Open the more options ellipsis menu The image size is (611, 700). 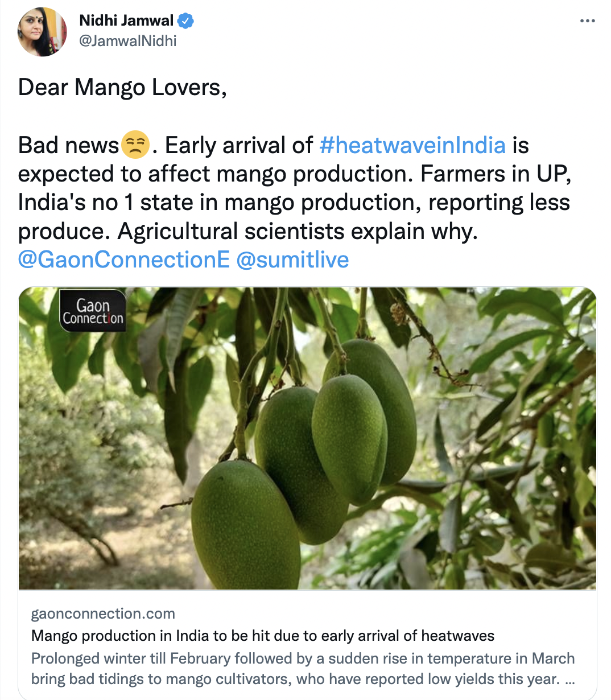(x=587, y=21)
